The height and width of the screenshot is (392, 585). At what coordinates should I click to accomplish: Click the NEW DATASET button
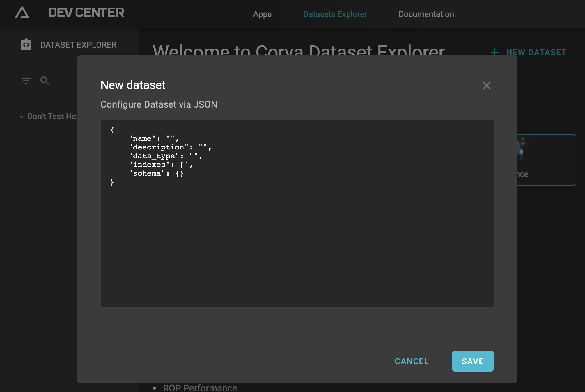point(529,52)
